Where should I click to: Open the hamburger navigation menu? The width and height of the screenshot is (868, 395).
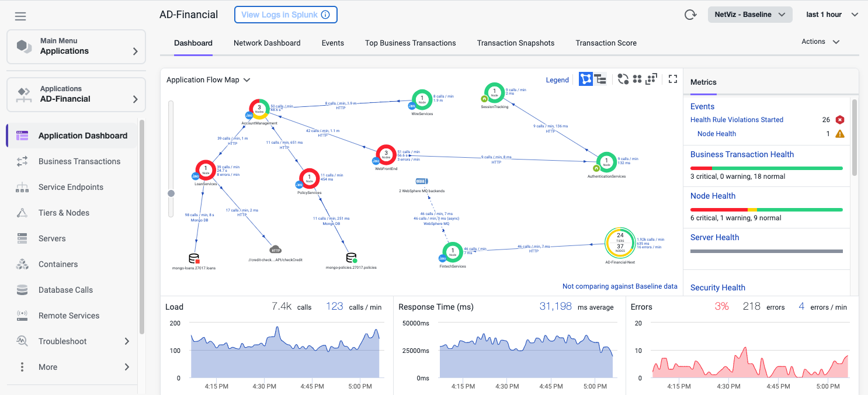(20, 16)
